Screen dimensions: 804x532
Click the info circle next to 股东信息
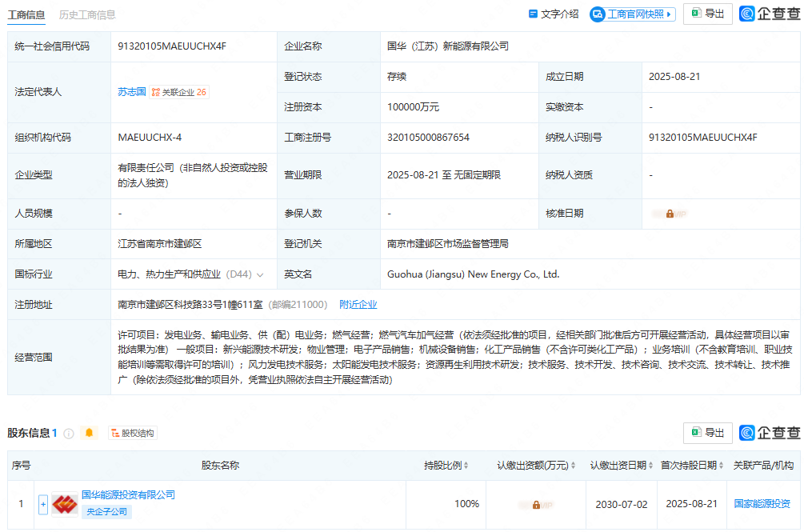70,432
